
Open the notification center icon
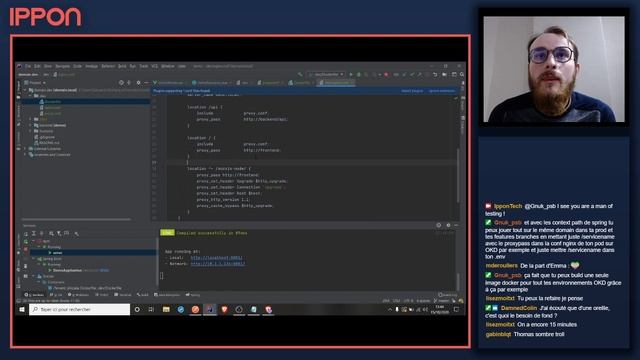point(456,310)
